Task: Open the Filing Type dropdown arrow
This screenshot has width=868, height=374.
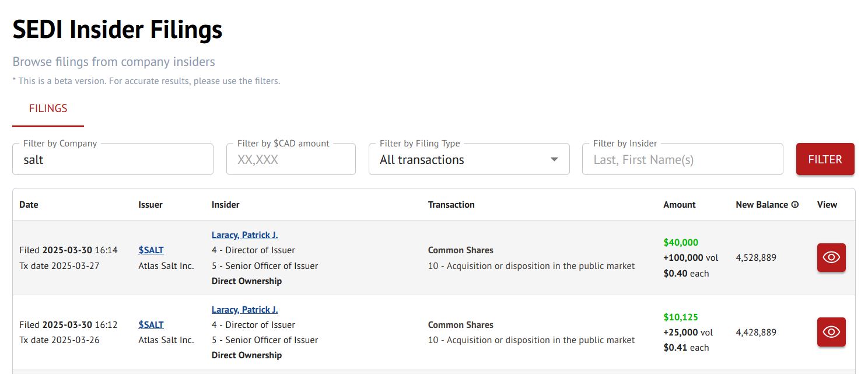Action: pos(554,160)
